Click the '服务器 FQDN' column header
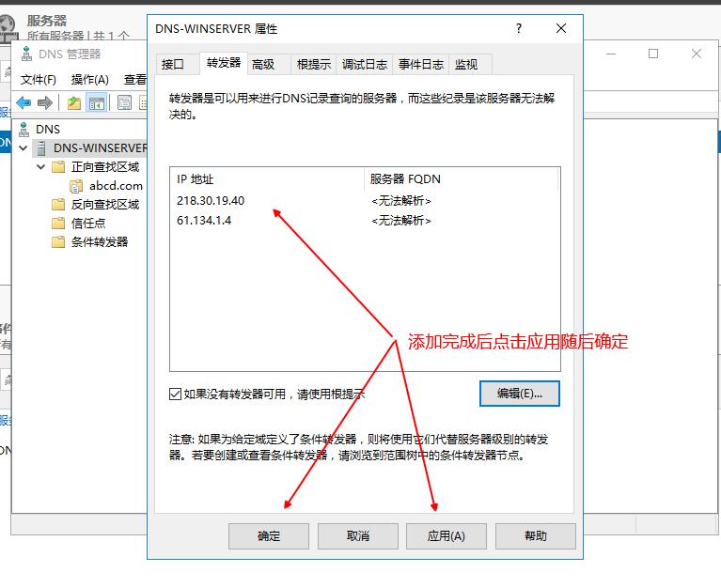This screenshot has width=721, height=588. (462, 179)
